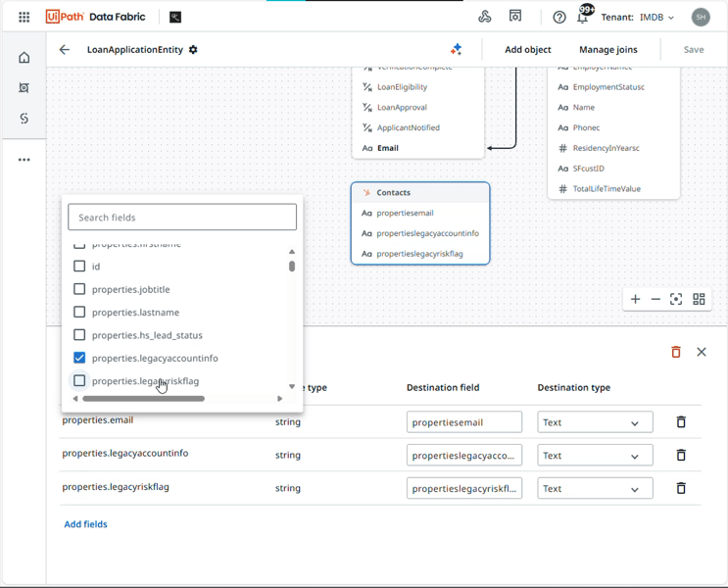Go back with the left arrow
Viewport: 728px width, 588px height.
click(x=64, y=50)
